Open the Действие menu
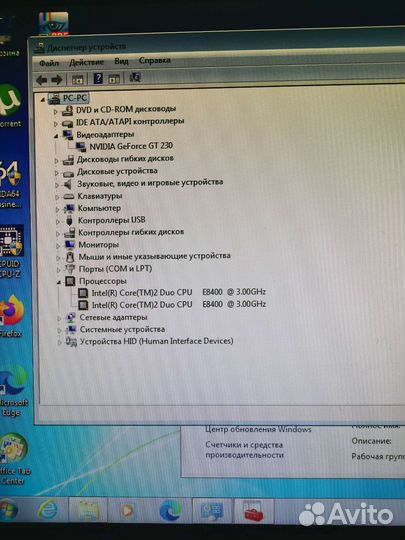 [86, 62]
